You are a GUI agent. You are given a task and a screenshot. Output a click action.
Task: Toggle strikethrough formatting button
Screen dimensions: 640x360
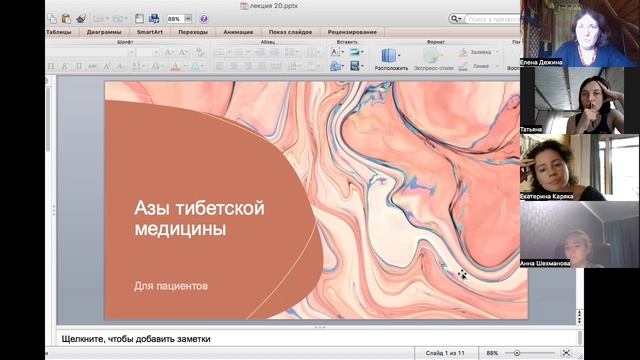[x=93, y=66]
